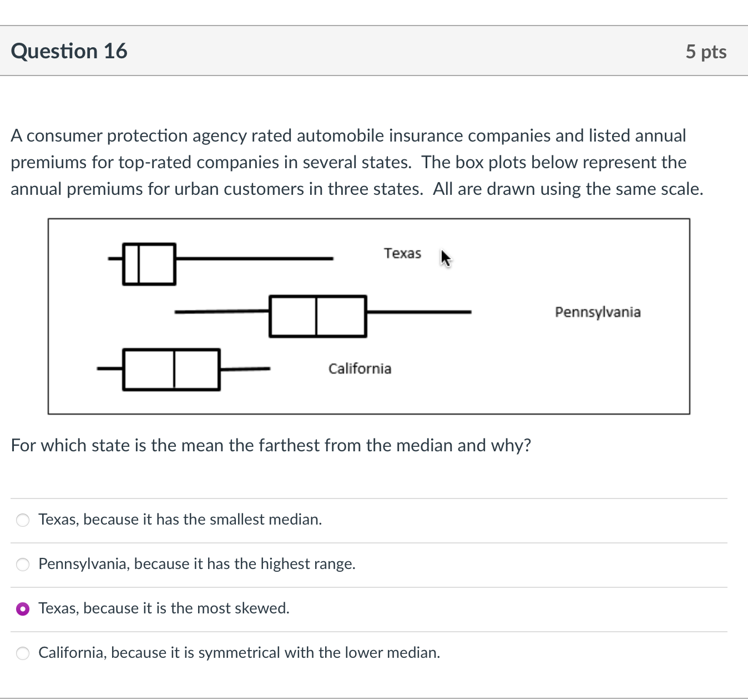
Task: Click the answer text Pennsylvania highest range
Action: tap(196, 564)
